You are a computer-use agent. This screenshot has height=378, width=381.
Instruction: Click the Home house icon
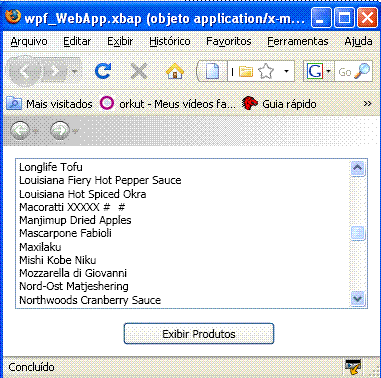coord(175,71)
